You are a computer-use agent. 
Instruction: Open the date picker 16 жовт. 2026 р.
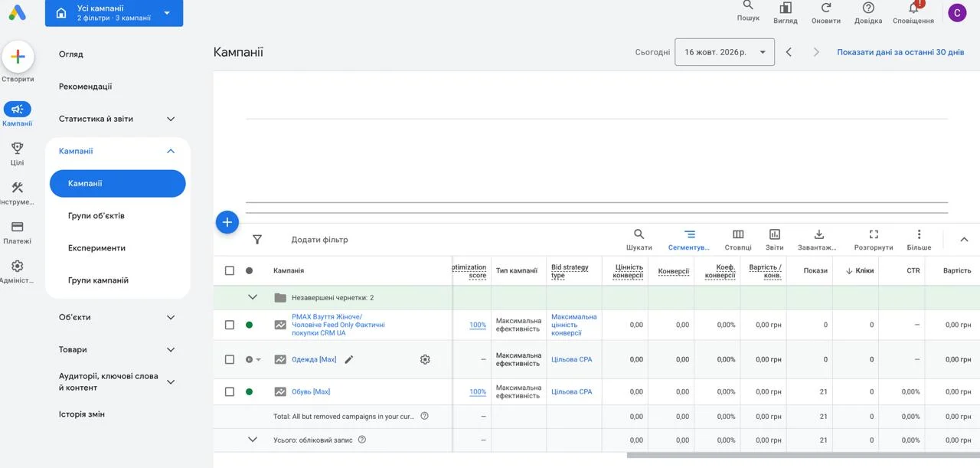click(724, 52)
